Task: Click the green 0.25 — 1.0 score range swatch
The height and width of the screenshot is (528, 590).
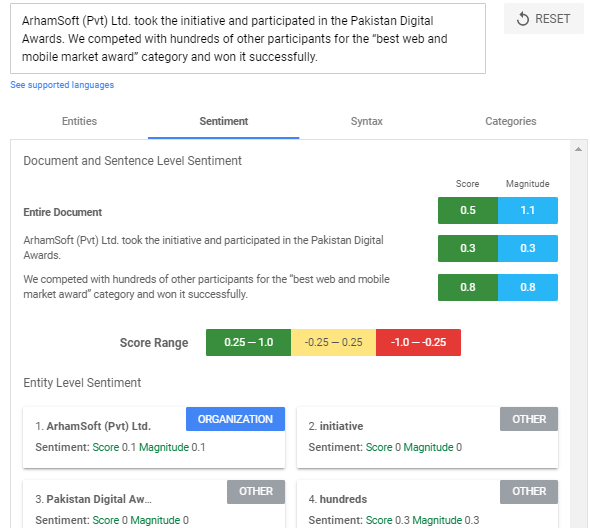Action: tap(248, 342)
